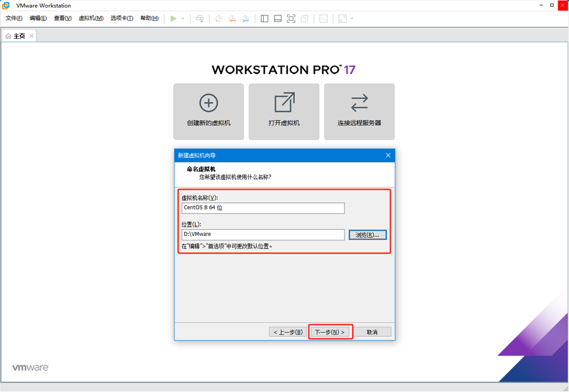Click the 创建新的虚拟机 plus icon tile
The height and width of the screenshot is (392, 569).
tap(209, 112)
